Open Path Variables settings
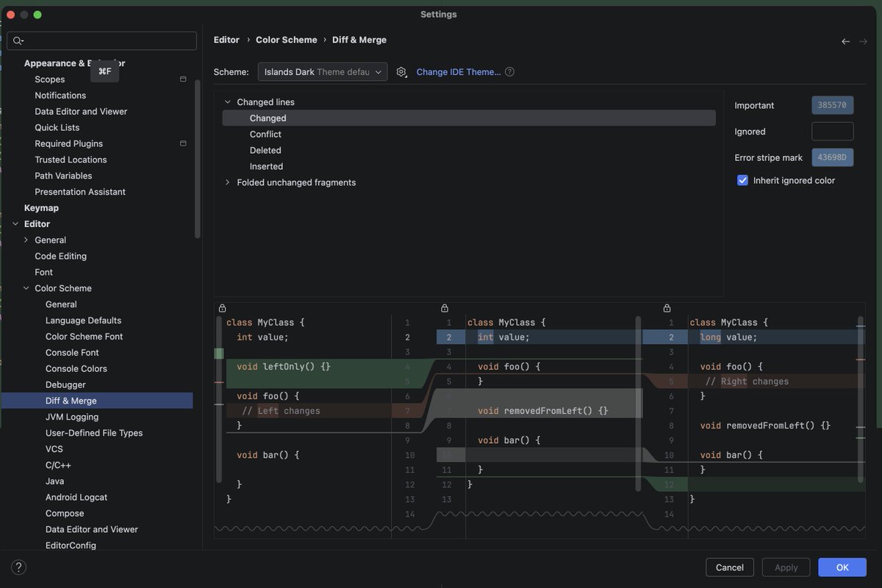 coord(63,176)
